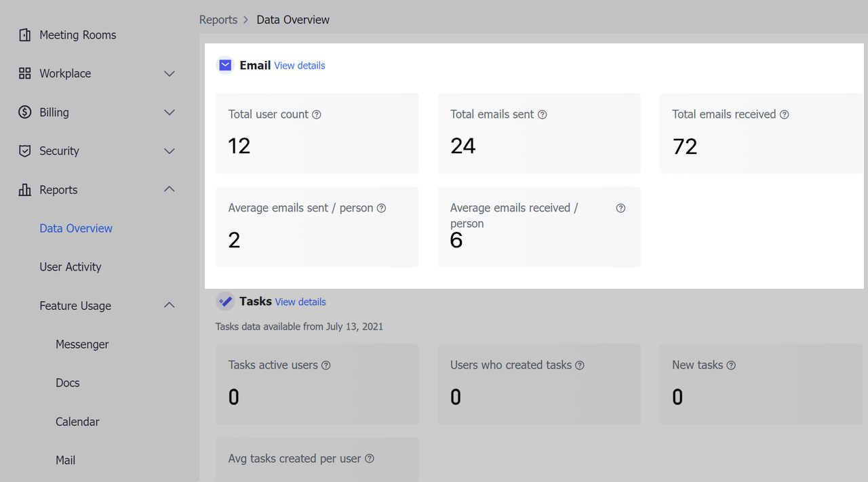This screenshot has height=482, width=868.
Task: Expand the Security sidebar section
Action: coord(170,151)
